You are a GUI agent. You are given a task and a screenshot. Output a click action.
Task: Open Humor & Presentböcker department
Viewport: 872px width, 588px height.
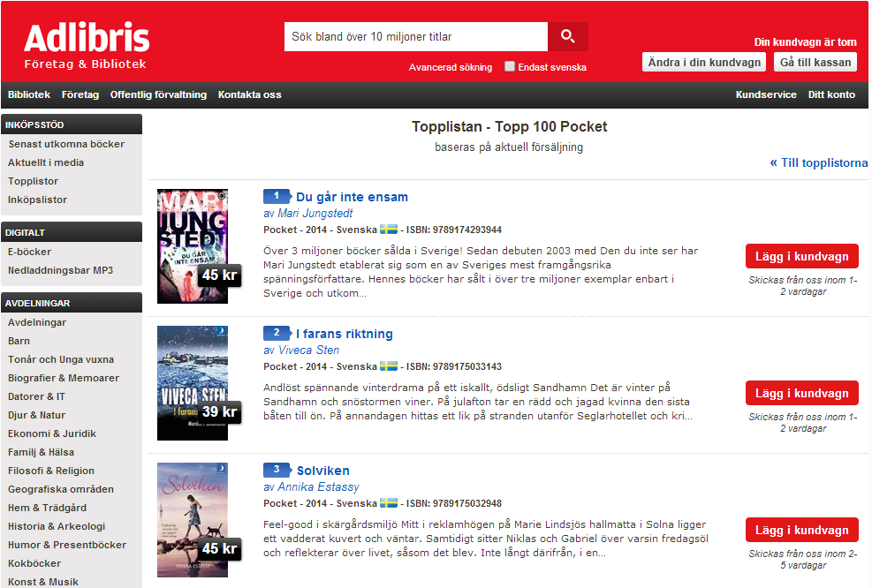click(x=67, y=545)
